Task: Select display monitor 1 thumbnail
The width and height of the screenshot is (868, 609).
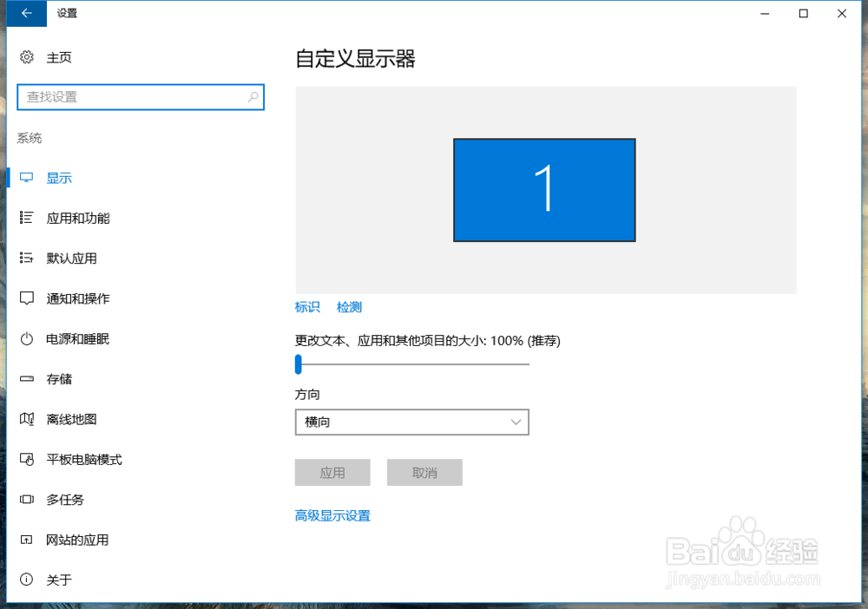Action: click(544, 190)
